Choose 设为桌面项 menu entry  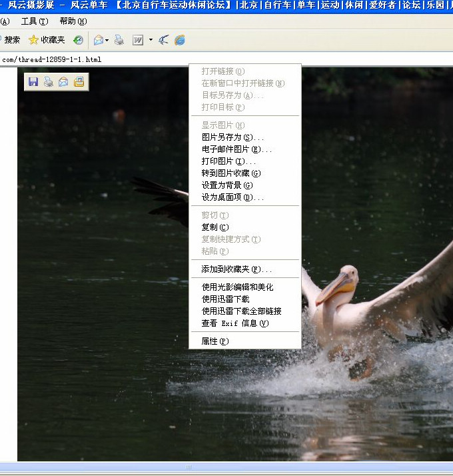[245, 197]
